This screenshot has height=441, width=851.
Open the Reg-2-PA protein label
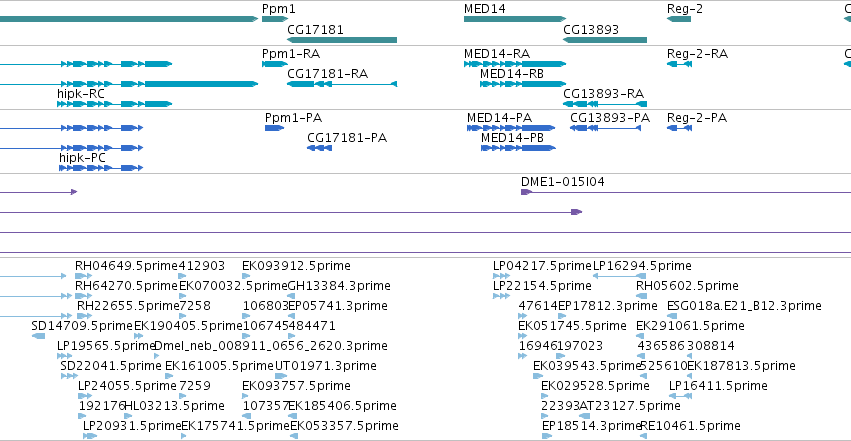697,118
